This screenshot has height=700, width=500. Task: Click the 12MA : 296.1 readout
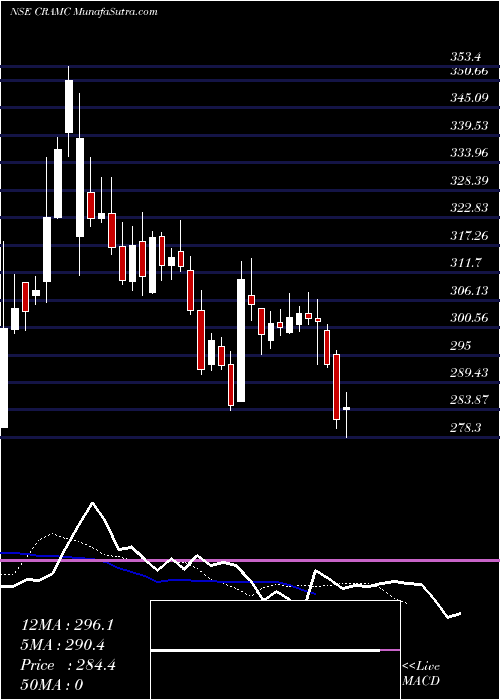click(67, 625)
